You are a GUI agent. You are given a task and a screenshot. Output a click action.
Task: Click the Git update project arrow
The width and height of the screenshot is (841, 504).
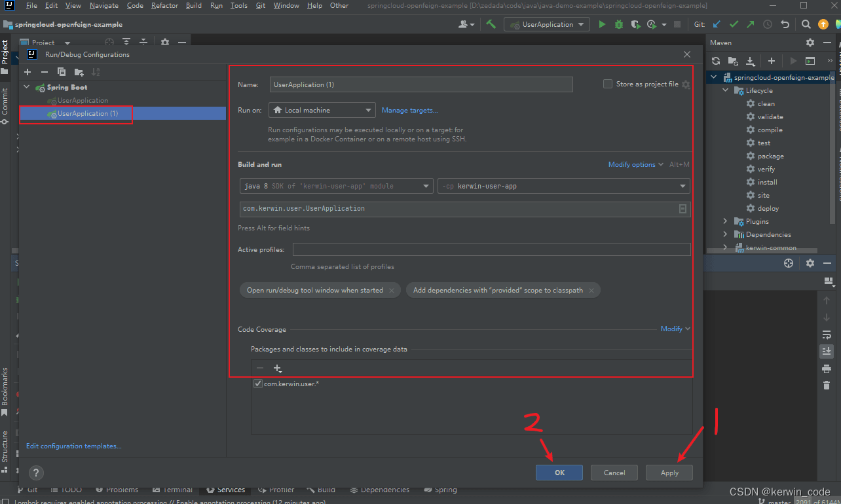point(717,24)
